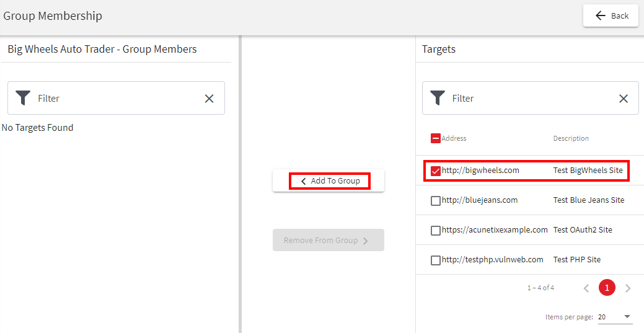This screenshot has height=333, width=644.
Task: Check the http://bluejeans.com target checkbox
Action: [436, 201]
